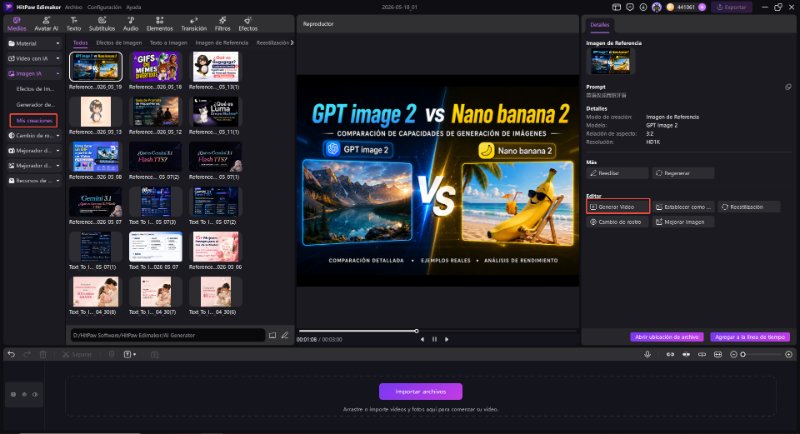Click the undo arrow in timeline toolbar

click(x=11, y=354)
